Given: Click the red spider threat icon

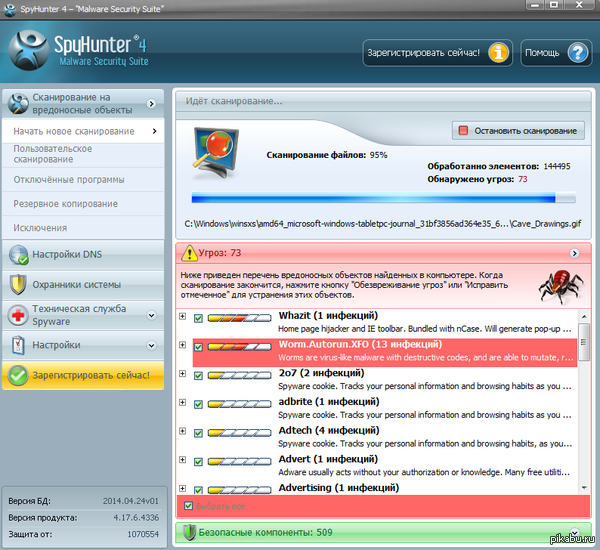Looking at the screenshot, I should point(561,286).
